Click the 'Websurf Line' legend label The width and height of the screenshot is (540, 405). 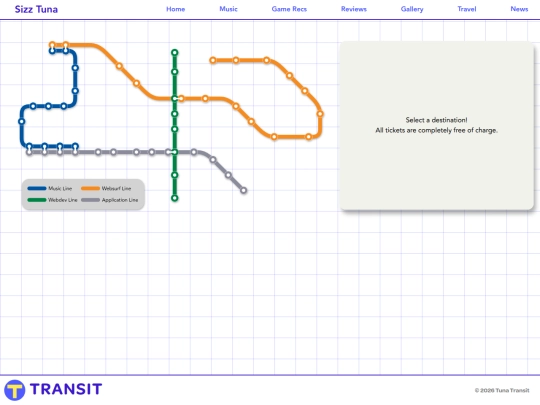(116, 188)
